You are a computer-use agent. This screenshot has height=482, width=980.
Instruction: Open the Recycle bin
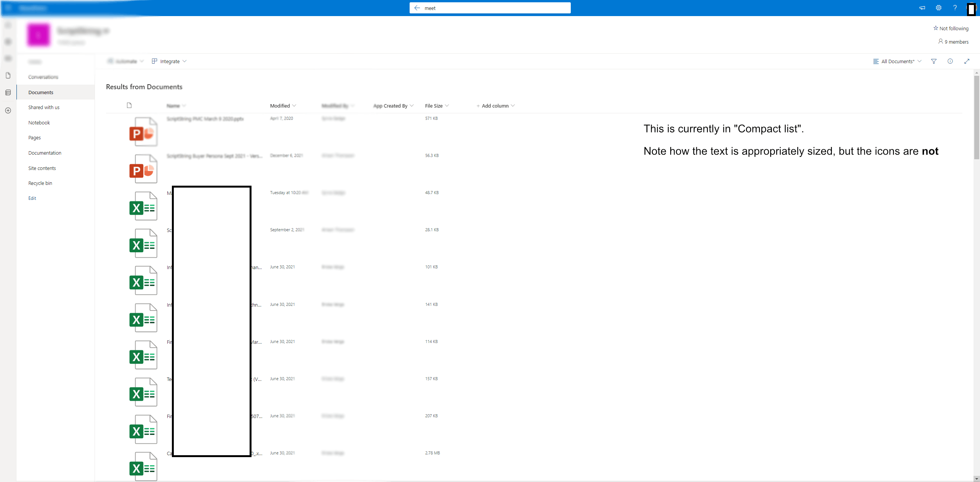pyautogui.click(x=40, y=183)
